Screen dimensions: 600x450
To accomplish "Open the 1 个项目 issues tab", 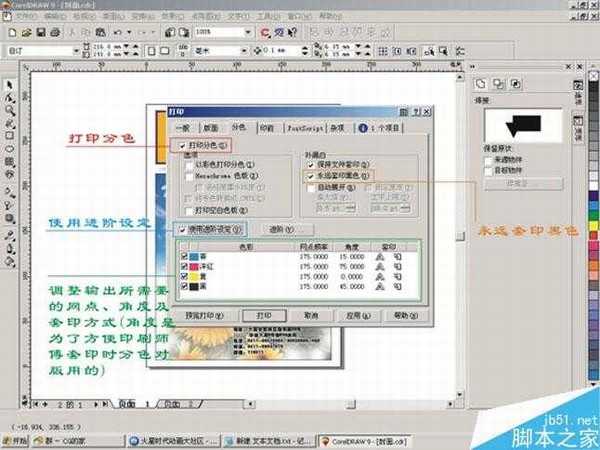I will click(379, 128).
